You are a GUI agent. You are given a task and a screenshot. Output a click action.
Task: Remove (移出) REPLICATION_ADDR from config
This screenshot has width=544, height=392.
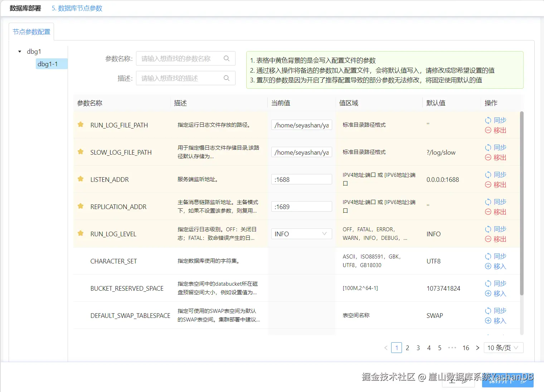(x=496, y=212)
